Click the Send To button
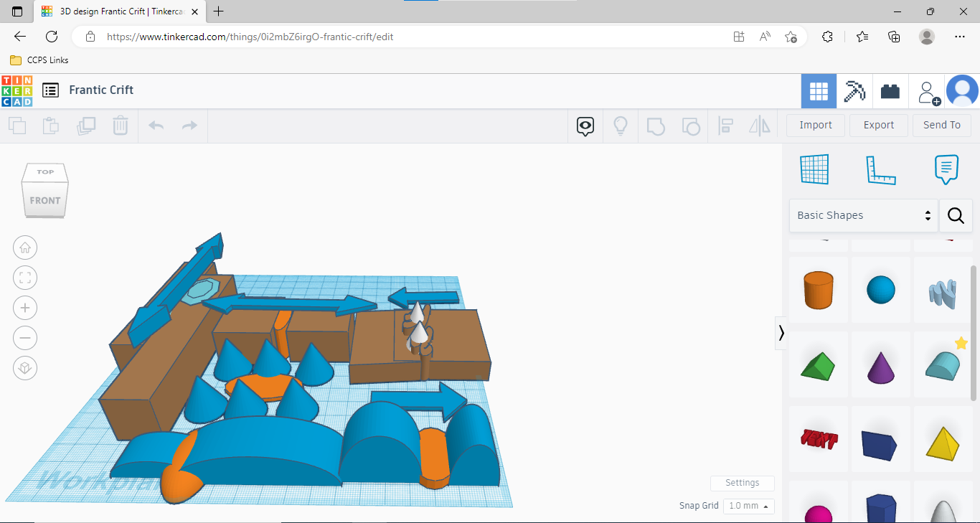The width and height of the screenshot is (980, 523). (x=942, y=125)
